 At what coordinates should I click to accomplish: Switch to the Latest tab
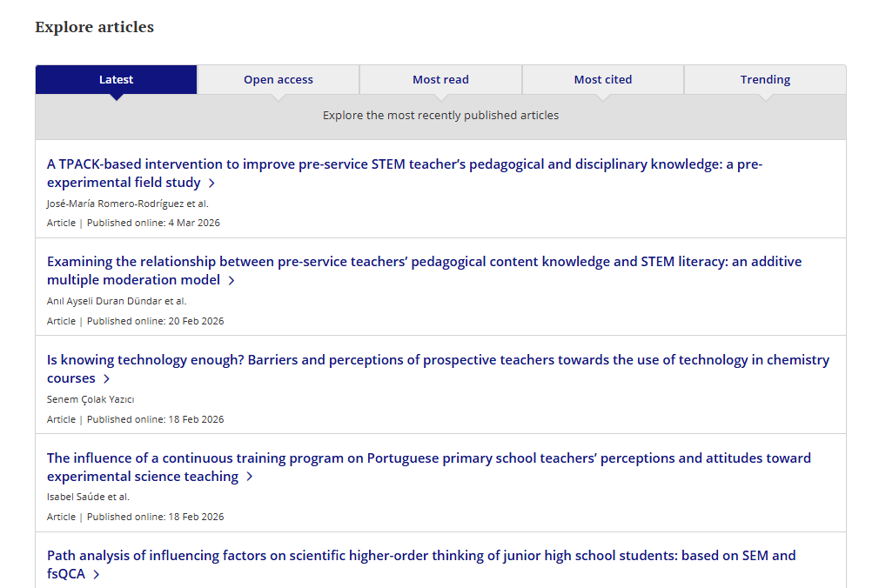[x=116, y=79]
